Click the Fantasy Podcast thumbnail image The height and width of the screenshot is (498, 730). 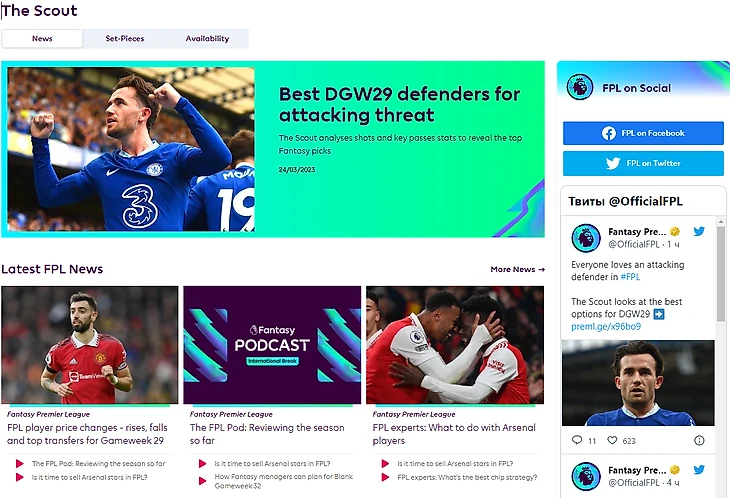(x=272, y=345)
